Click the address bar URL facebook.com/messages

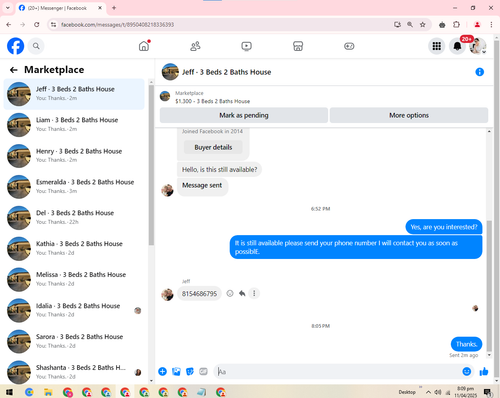pyautogui.click(x=117, y=25)
